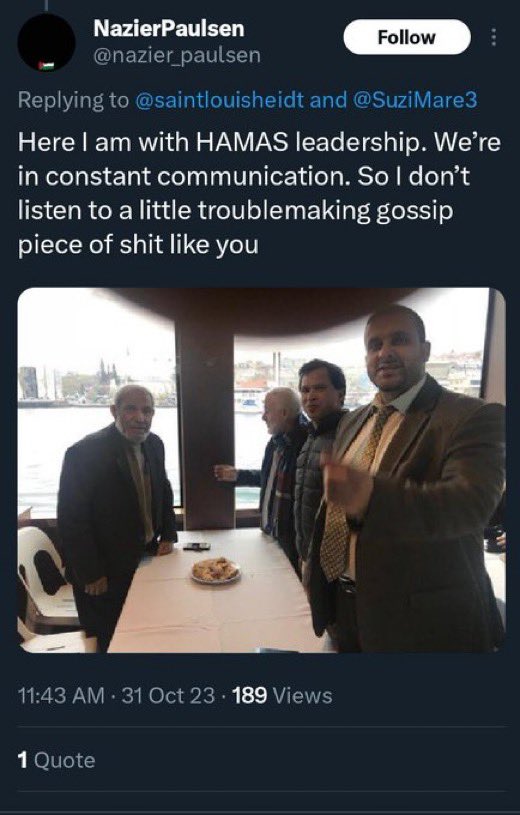Click the "Replying to" label

tap(73, 100)
